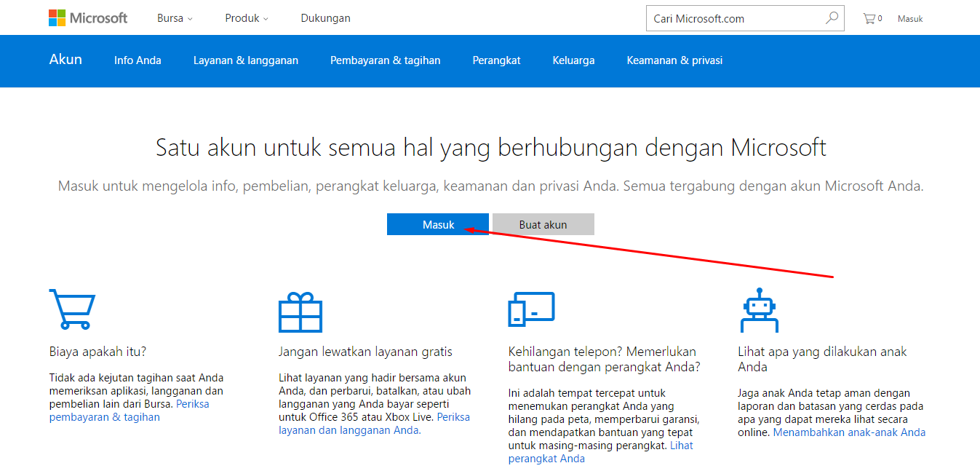Image resolution: width=980 pixels, height=471 pixels.
Task: Open Lihat perangkat Anda link
Action: 601,452
